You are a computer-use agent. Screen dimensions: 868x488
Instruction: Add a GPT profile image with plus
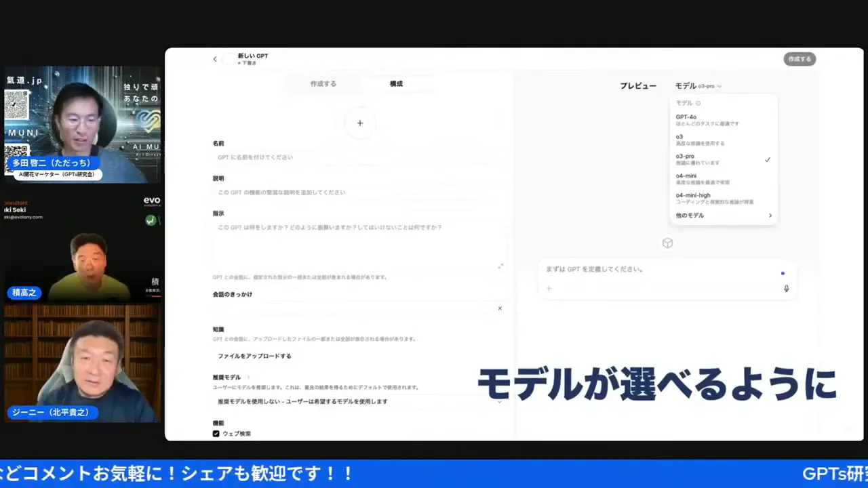[x=360, y=123]
